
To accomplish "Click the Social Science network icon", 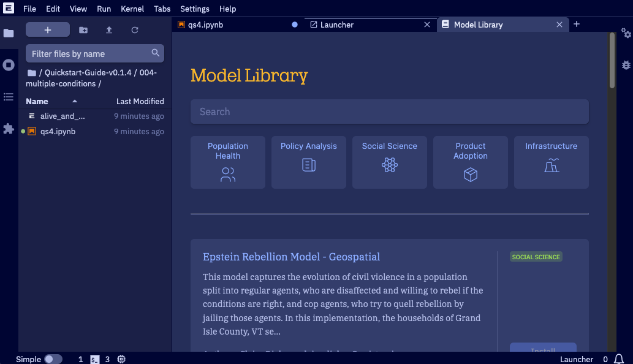I will (390, 165).
